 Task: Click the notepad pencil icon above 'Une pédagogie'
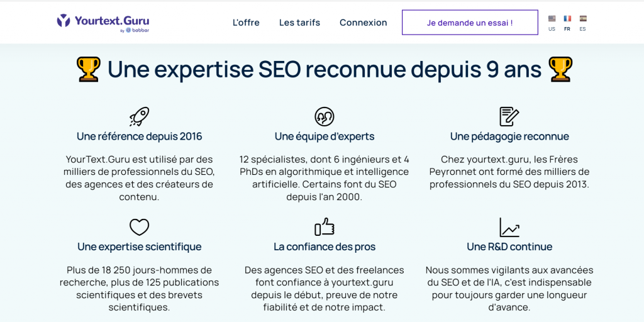tap(509, 116)
